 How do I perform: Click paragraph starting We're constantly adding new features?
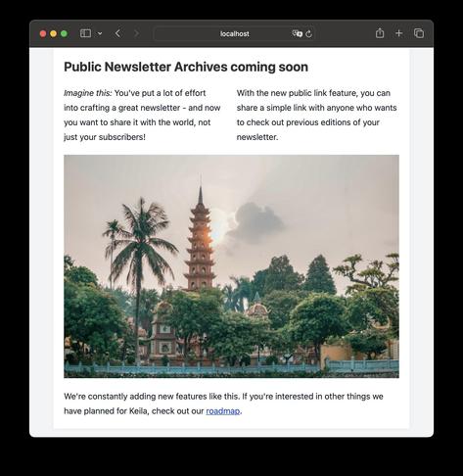pos(223,404)
